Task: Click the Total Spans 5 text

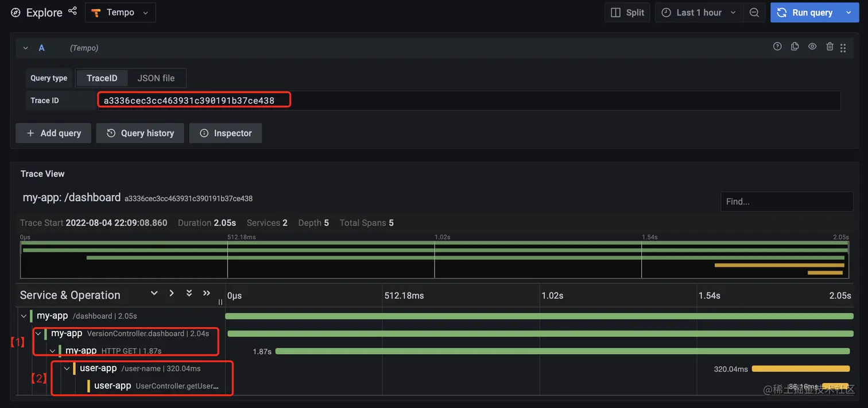Action: pos(366,223)
